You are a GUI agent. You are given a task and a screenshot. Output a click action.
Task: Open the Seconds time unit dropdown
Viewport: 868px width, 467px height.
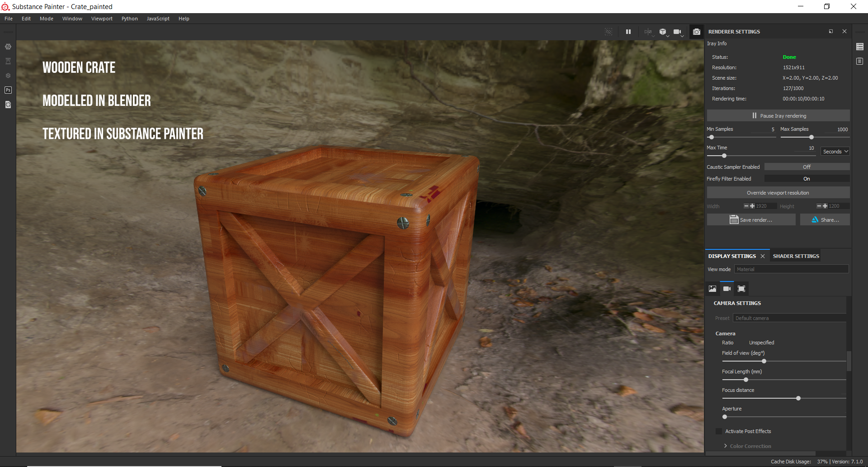[835, 152]
